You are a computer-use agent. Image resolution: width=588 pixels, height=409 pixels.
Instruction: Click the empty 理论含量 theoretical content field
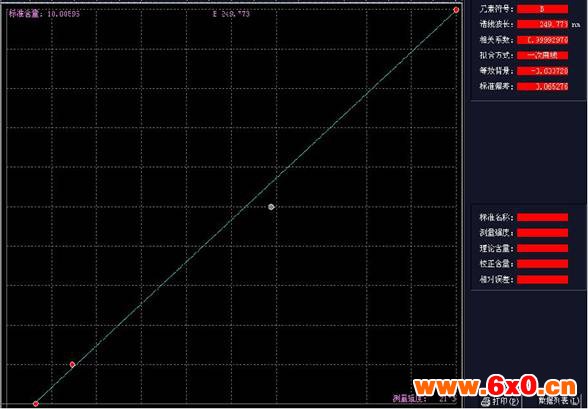(x=542, y=248)
